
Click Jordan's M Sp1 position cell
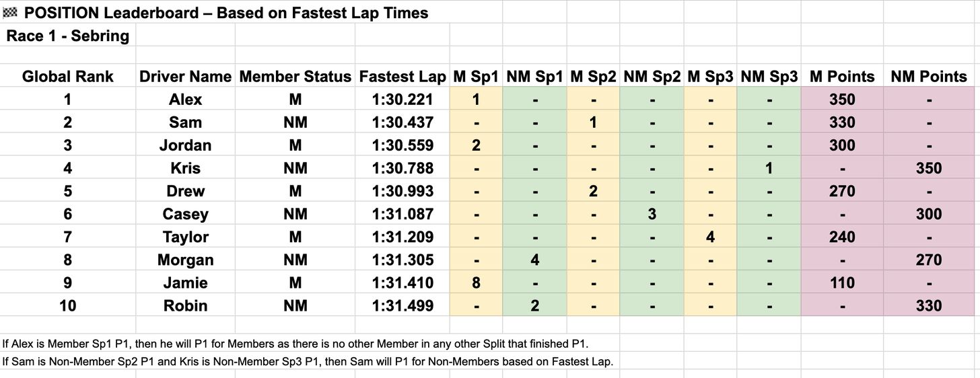(476, 145)
